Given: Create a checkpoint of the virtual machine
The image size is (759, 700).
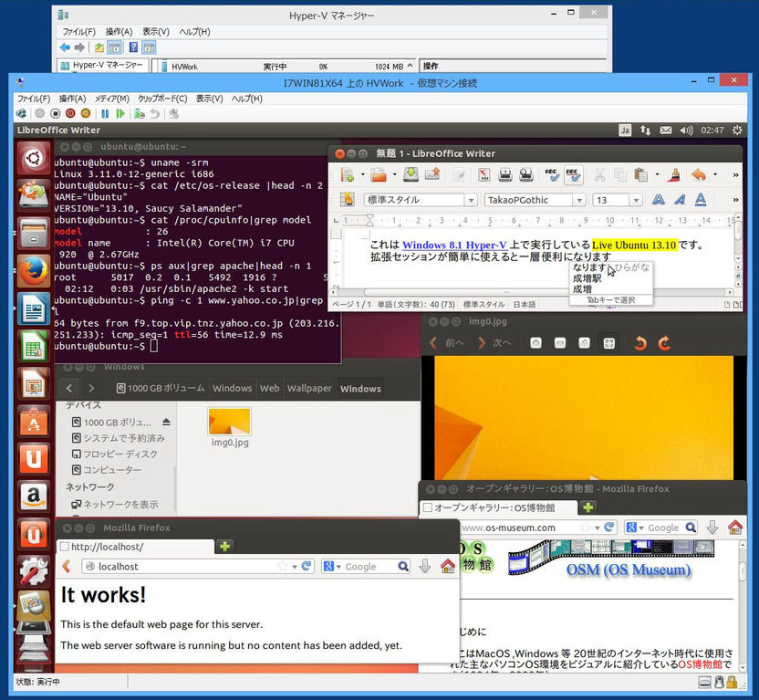Looking at the screenshot, I should tap(140, 114).
